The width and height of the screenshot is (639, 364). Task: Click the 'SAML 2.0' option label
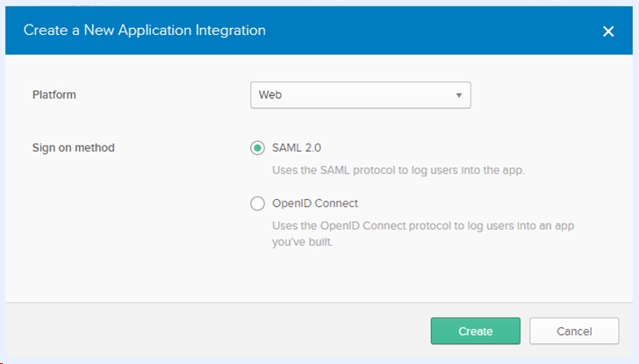tap(303, 148)
